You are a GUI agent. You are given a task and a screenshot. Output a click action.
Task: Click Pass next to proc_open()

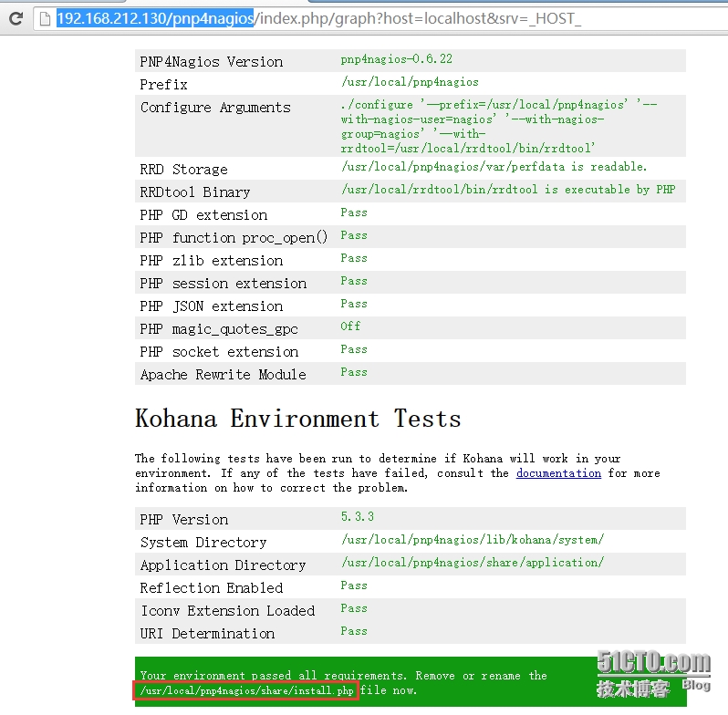[x=354, y=235]
